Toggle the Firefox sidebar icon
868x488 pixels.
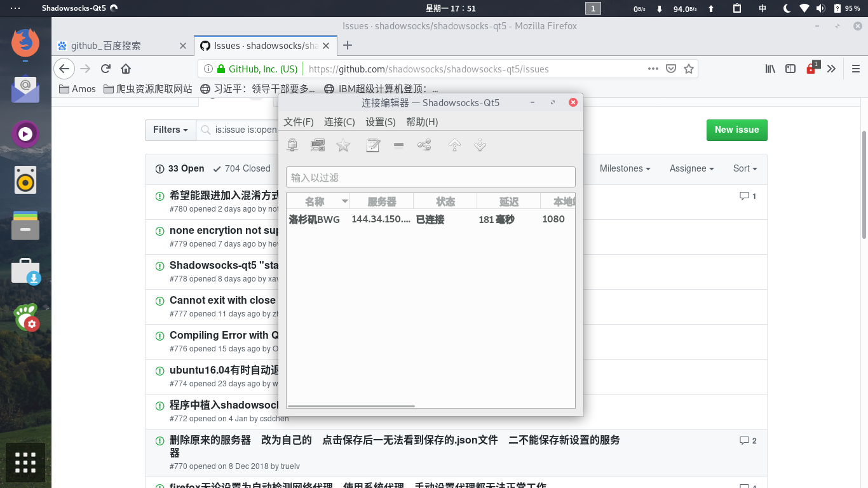790,69
